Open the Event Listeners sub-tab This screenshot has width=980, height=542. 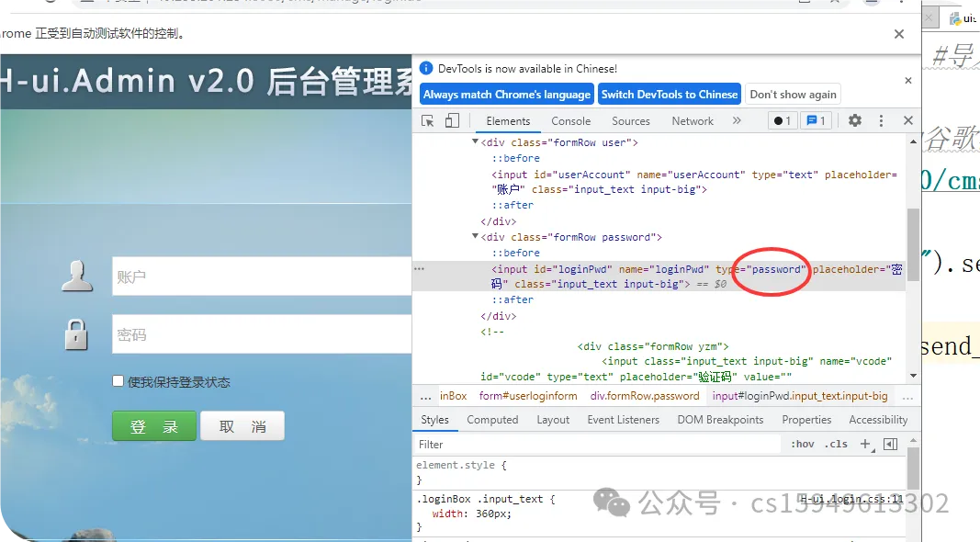pos(623,420)
